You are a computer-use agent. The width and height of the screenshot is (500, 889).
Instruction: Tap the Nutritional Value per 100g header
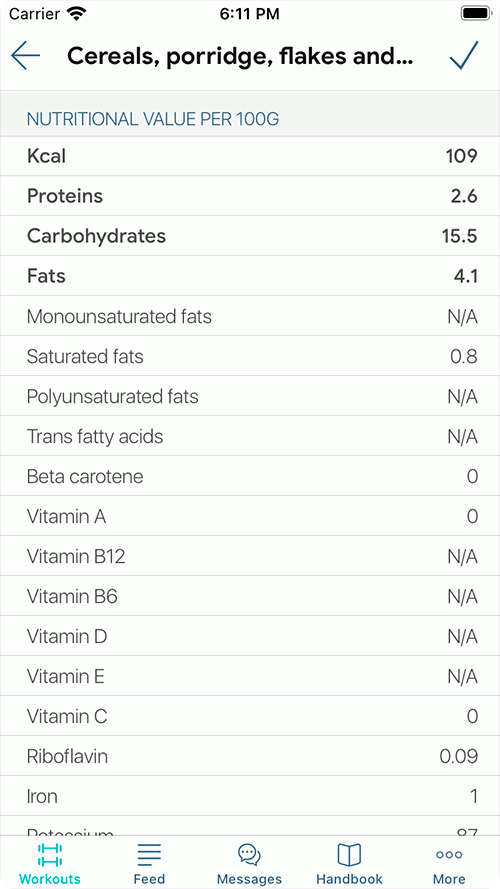click(x=153, y=120)
